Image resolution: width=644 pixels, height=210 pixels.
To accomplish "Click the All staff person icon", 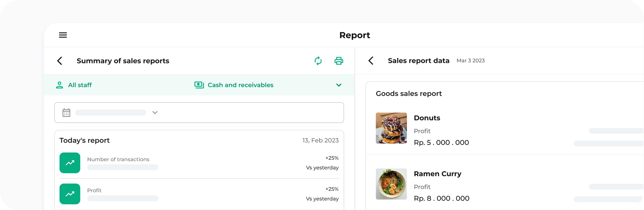I will [x=59, y=85].
